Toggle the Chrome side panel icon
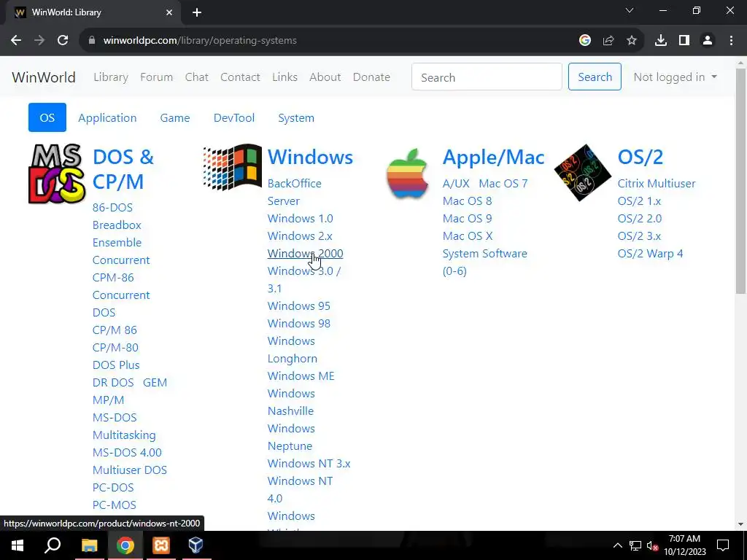This screenshot has height=560, width=747. click(684, 41)
